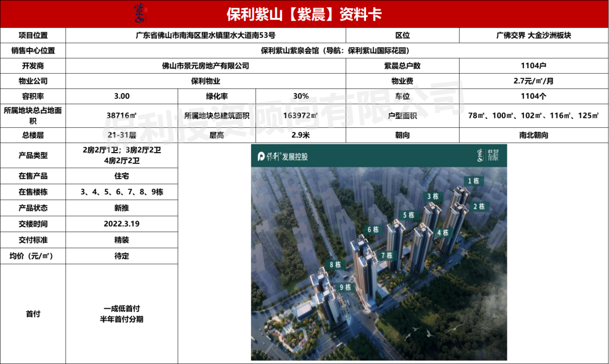The height and width of the screenshot is (364, 609).
Task: Click the developer name 佛山市景元房地产有限公司
Action: pos(205,66)
